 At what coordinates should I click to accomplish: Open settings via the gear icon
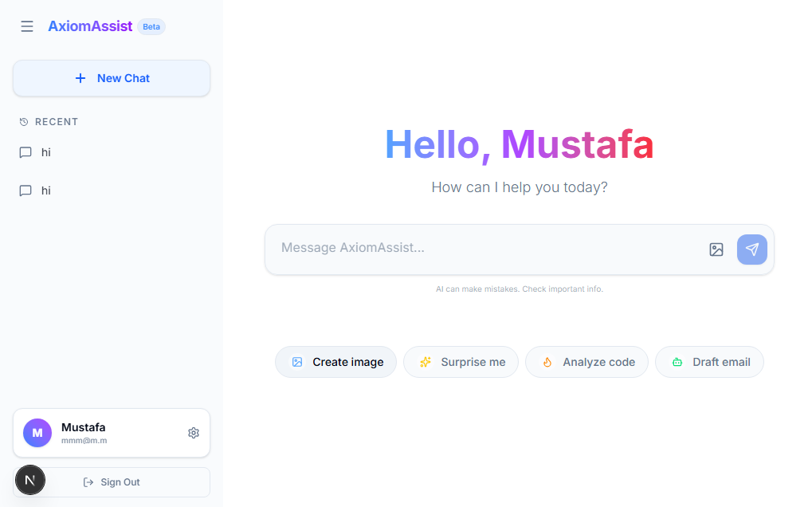coord(193,433)
